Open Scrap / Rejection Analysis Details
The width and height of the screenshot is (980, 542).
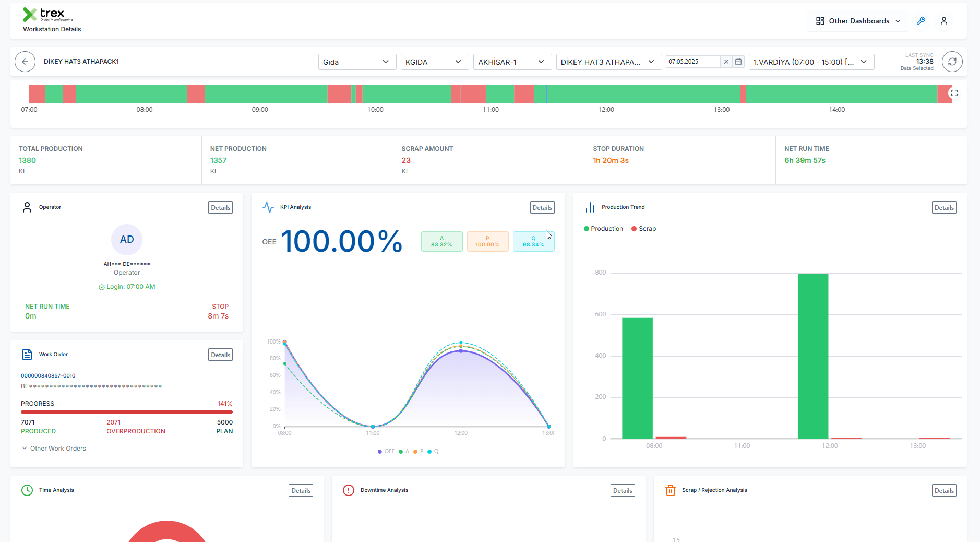944,491
